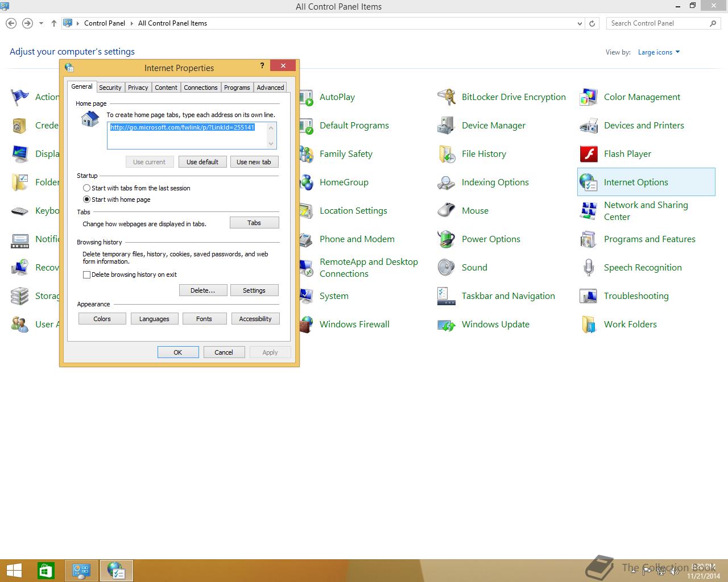
Task: Open the Work Folders icon
Action: [x=588, y=325]
